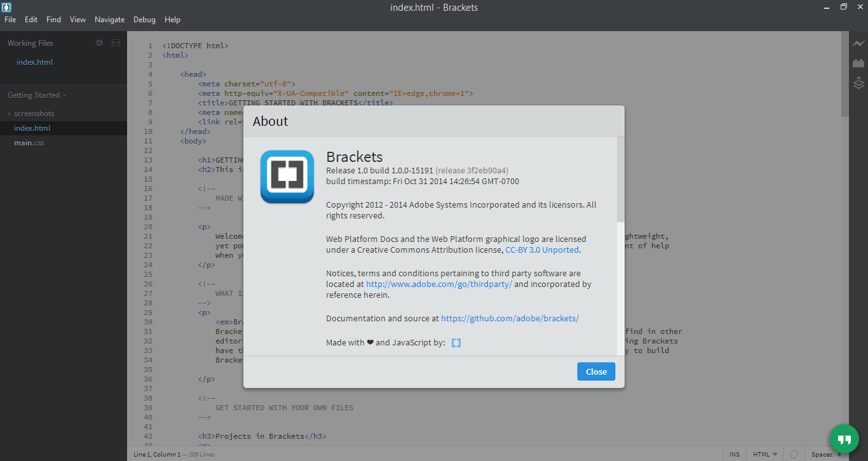
Task: Open the HTML language mode dropdown
Action: tap(765, 454)
